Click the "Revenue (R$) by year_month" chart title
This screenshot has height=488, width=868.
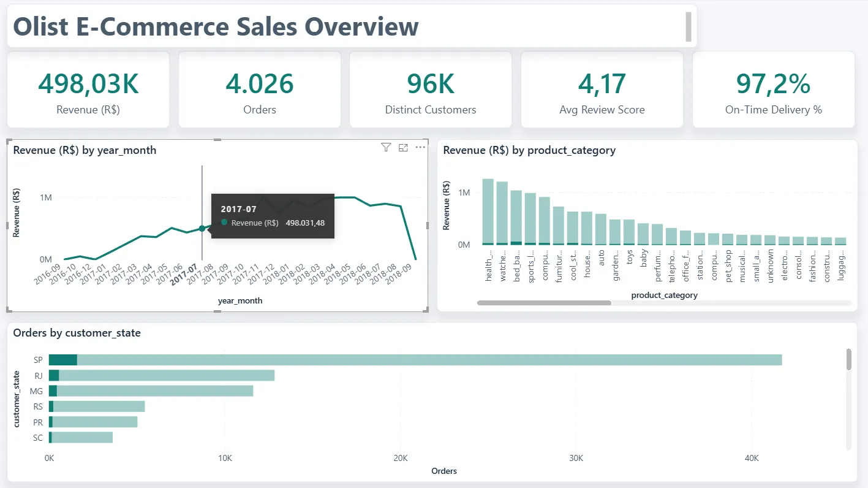85,150
